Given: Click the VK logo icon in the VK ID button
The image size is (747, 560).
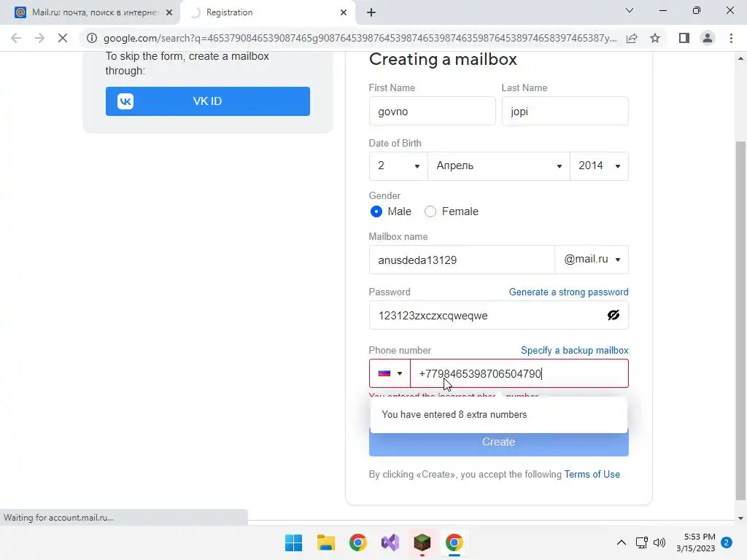Looking at the screenshot, I should click(x=125, y=101).
